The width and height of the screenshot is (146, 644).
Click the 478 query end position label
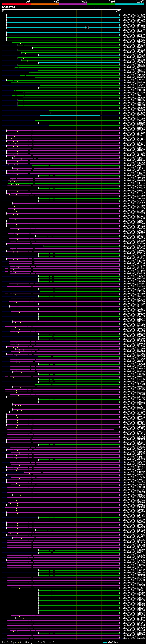click(x=118, y=11)
